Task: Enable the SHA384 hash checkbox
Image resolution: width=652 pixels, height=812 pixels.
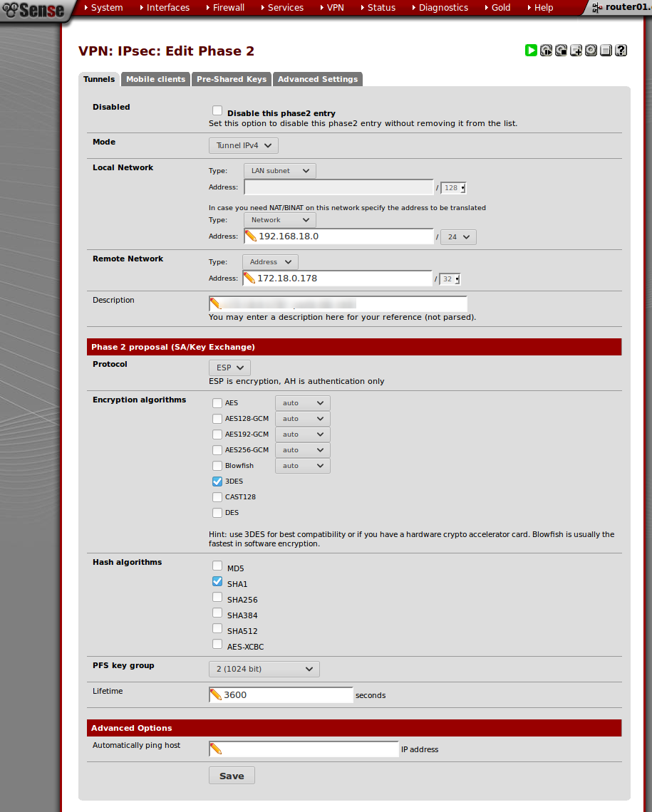Action: pos(217,613)
